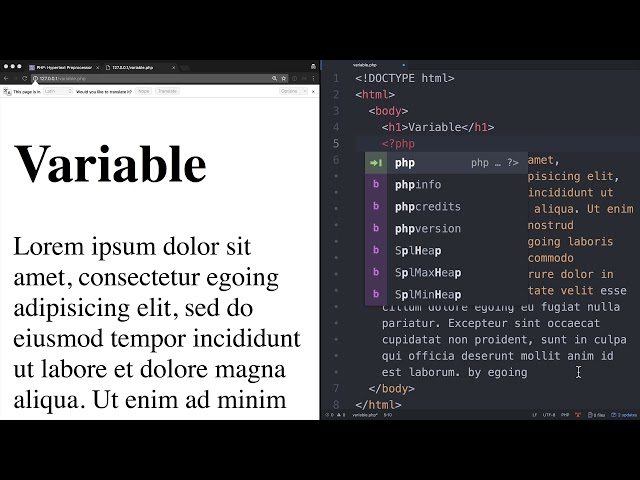The image size is (640, 480).
Task: Dismiss the translate bar with its X
Action: (313, 91)
